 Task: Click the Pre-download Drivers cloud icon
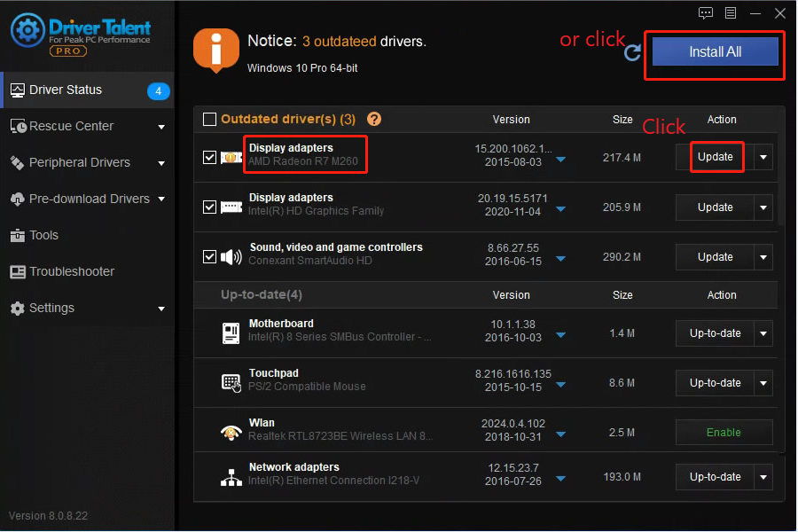18,199
